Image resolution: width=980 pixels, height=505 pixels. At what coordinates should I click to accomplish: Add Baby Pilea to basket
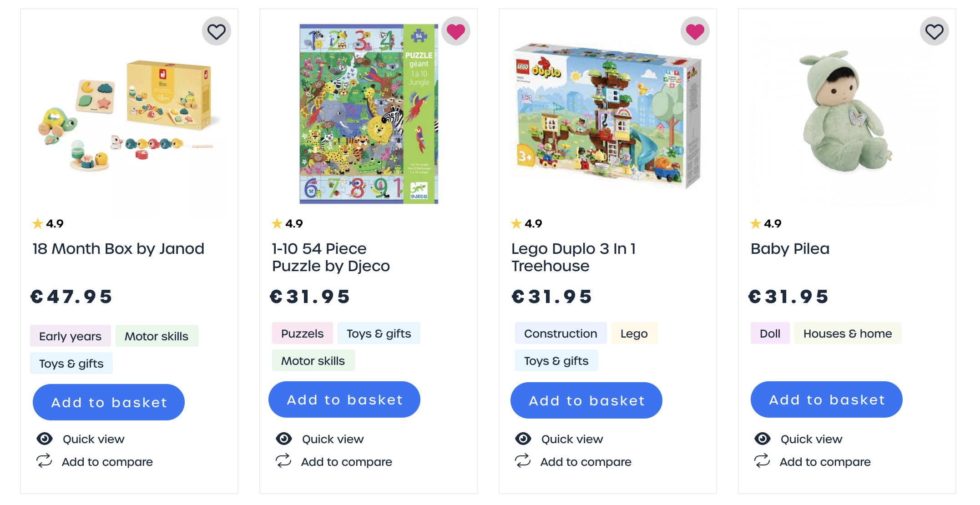point(827,399)
